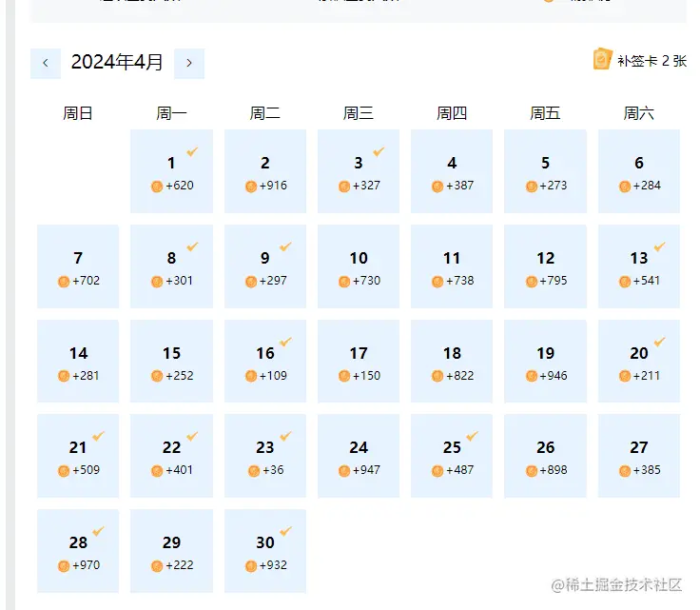
Task: Click the coin icon beside +702
Action: pyautogui.click(x=64, y=282)
